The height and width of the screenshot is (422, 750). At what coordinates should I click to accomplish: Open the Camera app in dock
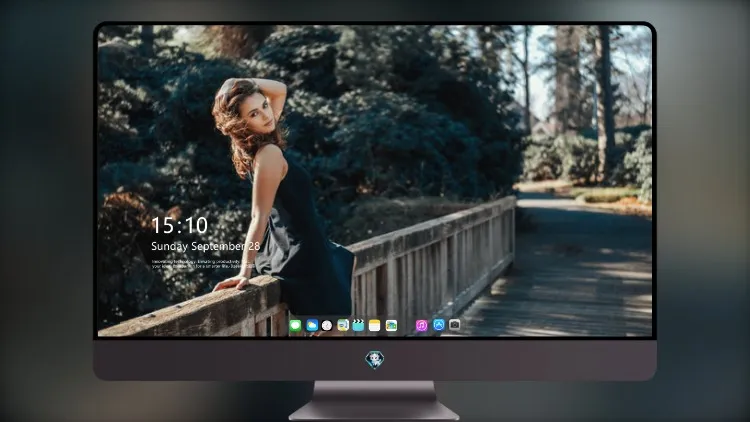click(x=454, y=325)
